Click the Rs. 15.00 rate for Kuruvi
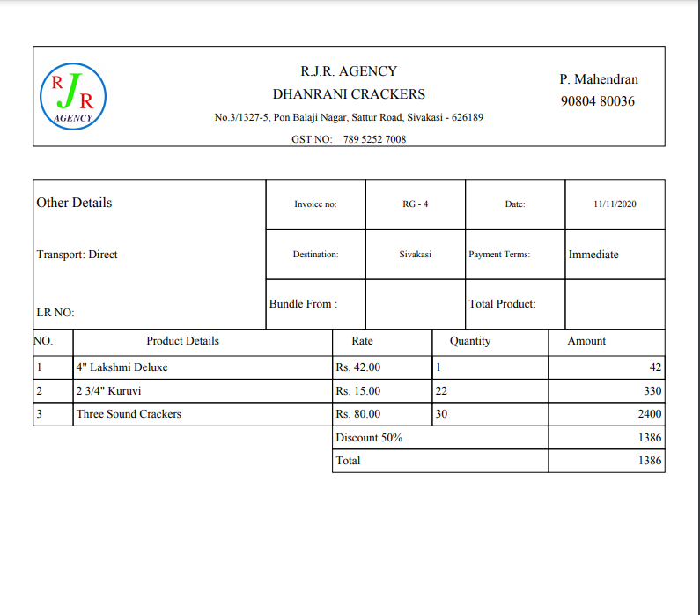 click(x=357, y=391)
